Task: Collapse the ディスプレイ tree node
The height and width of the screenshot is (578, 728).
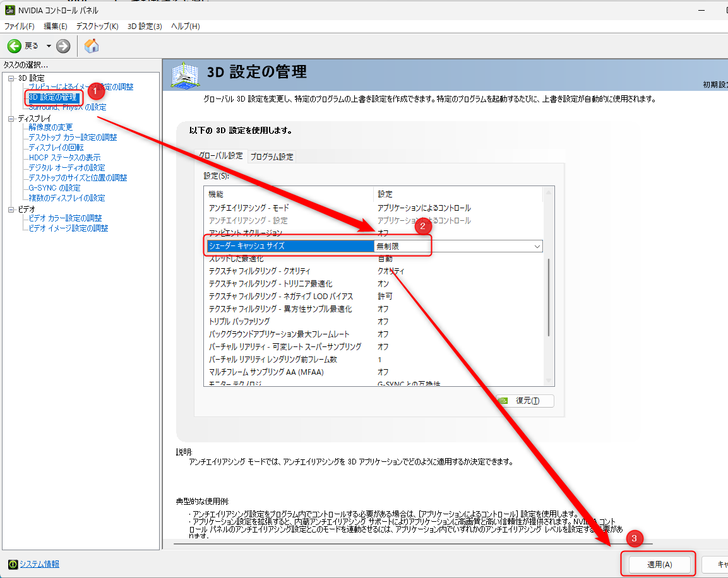Action: pos(11,118)
